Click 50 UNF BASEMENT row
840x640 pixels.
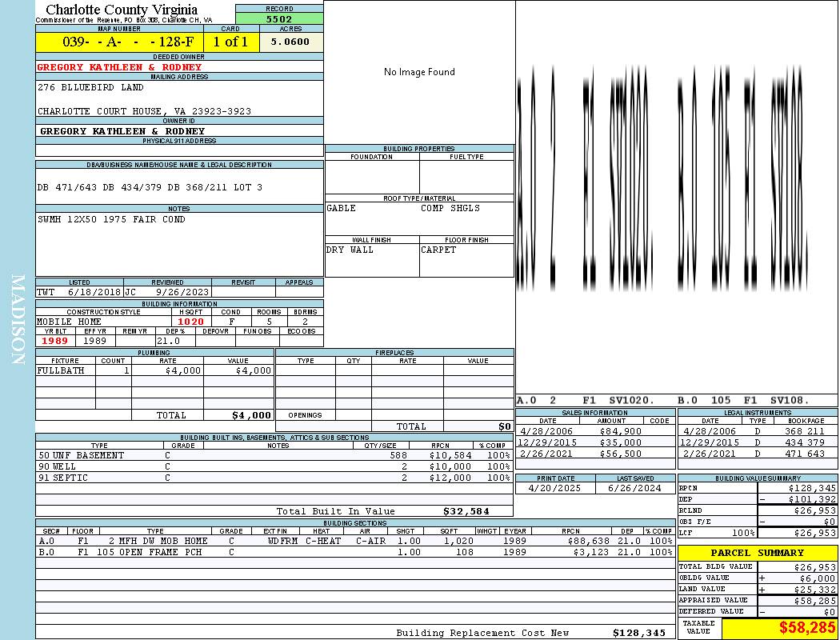tap(274, 455)
